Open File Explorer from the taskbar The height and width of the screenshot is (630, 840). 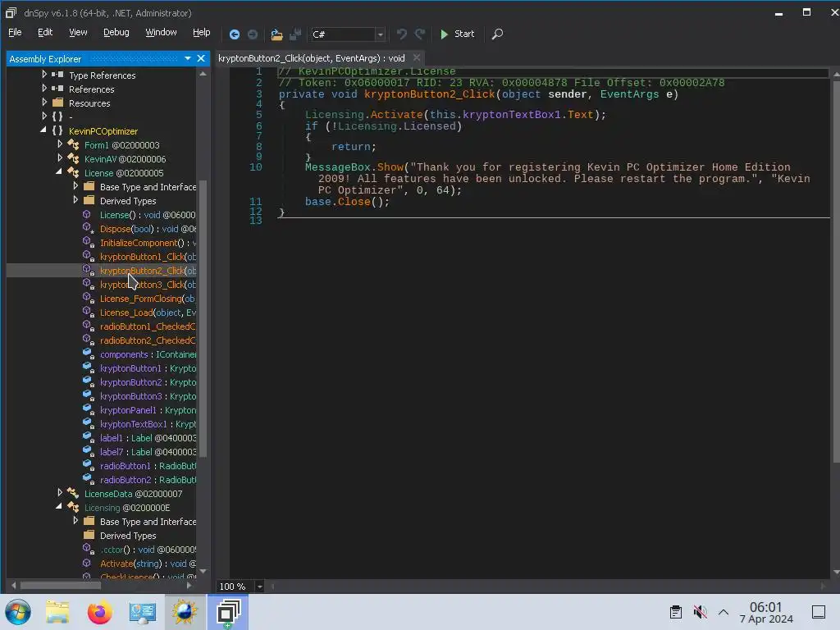(57, 612)
